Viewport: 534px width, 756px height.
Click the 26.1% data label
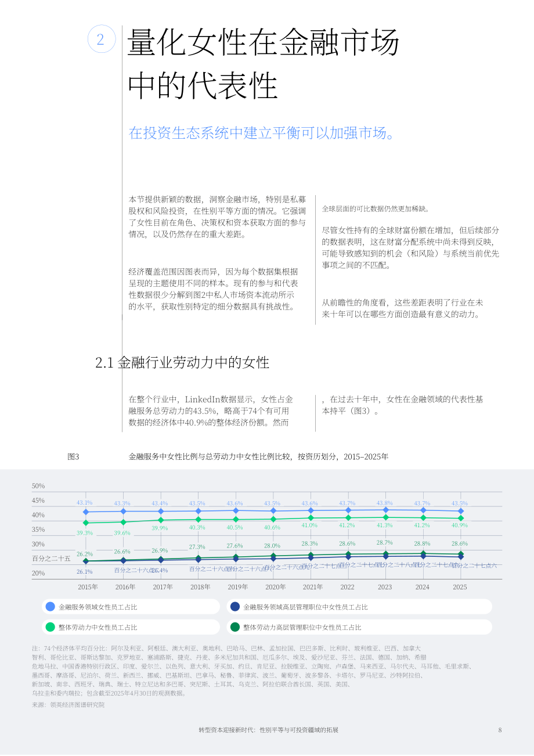[x=85, y=572]
